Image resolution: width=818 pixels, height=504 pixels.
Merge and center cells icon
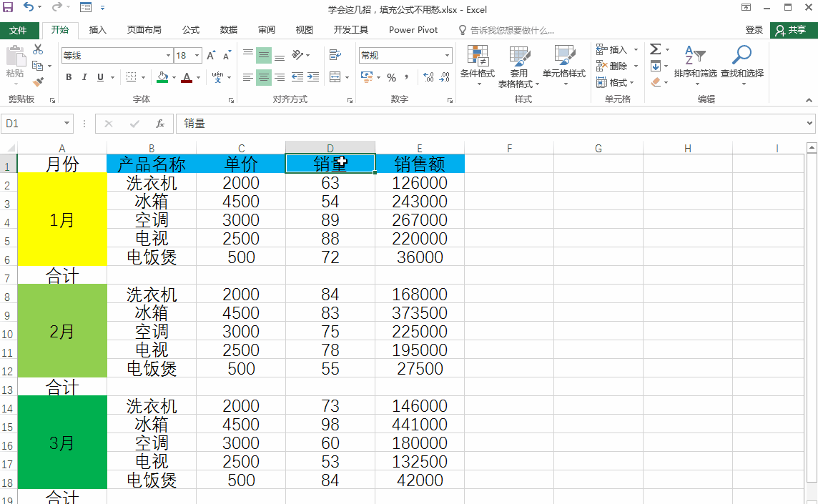(x=335, y=77)
